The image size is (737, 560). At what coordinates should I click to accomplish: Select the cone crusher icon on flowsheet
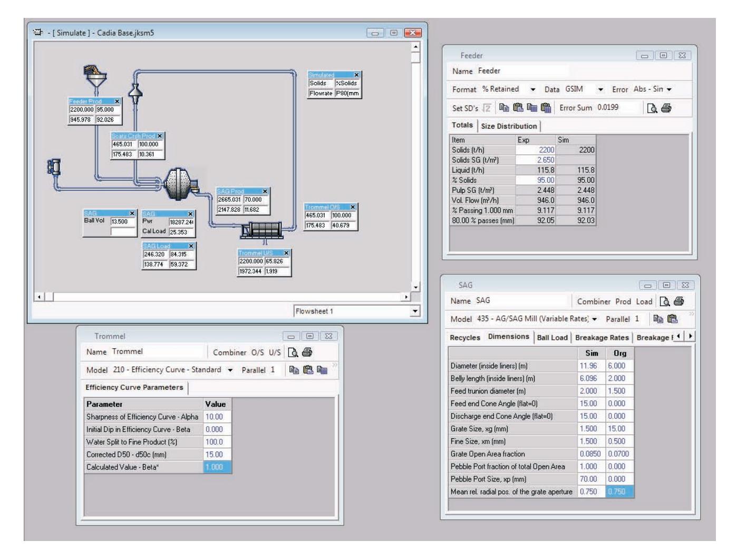[136, 93]
